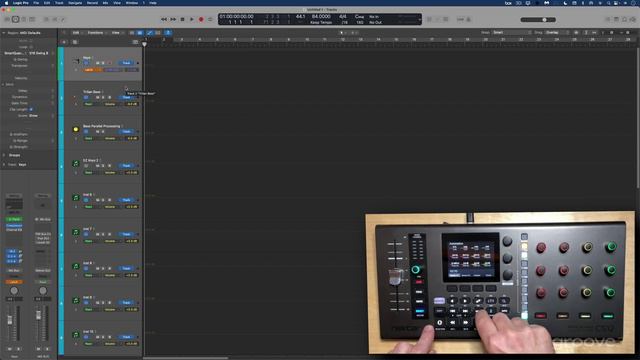Screen dimensions: 640x360
Task: Click the Spotlight search icon in menu bar
Action: (608, 3)
